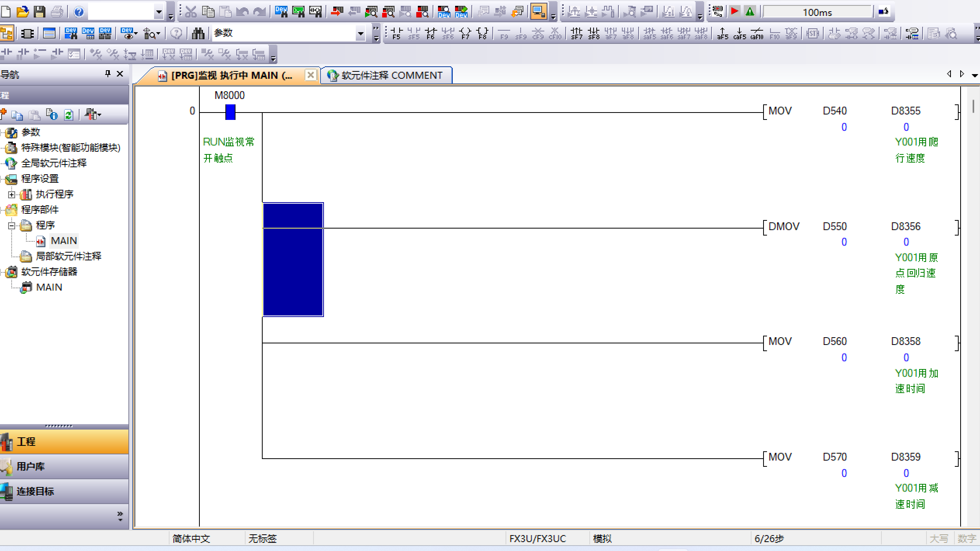The height and width of the screenshot is (551, 980).
Task: Click the Save project floppy disk icon
Action: 39,12
